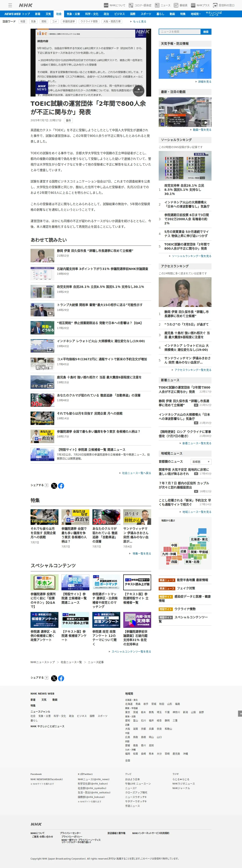
Task: Click share help question mark below article
Action: tap(47, 485)
